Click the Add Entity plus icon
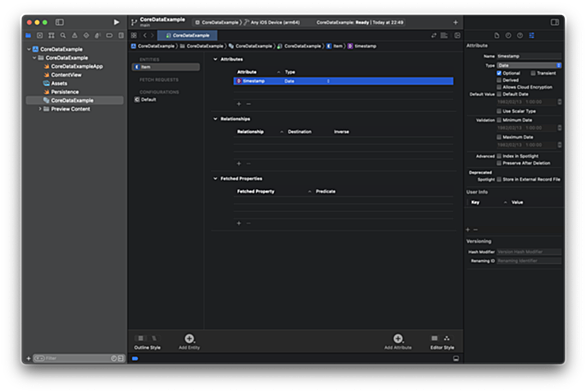The width and height of the screenshot is (586, 392). 189,339
